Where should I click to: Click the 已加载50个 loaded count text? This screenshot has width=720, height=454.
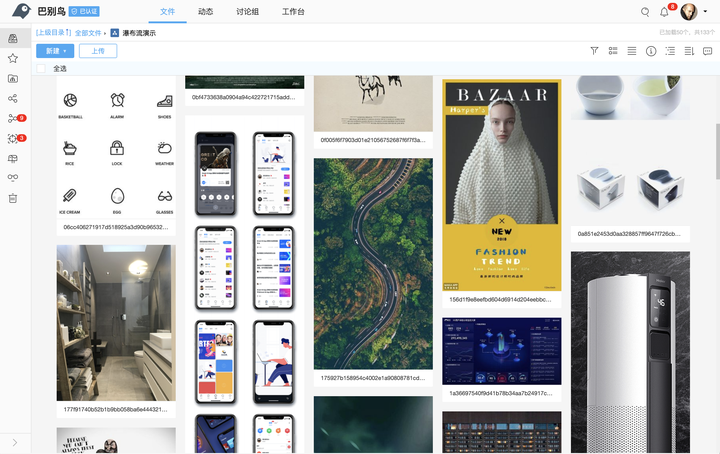pyautogui.click(x=686, y=33)
